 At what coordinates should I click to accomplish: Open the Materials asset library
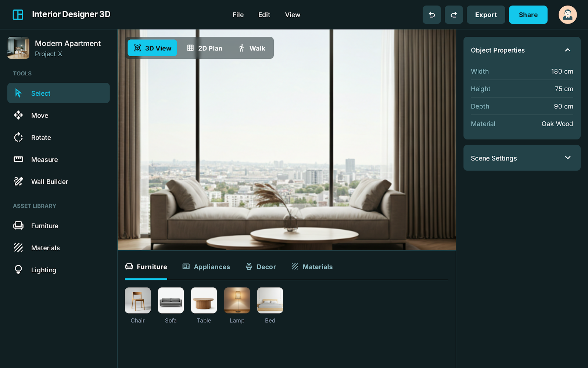[45, 248]
